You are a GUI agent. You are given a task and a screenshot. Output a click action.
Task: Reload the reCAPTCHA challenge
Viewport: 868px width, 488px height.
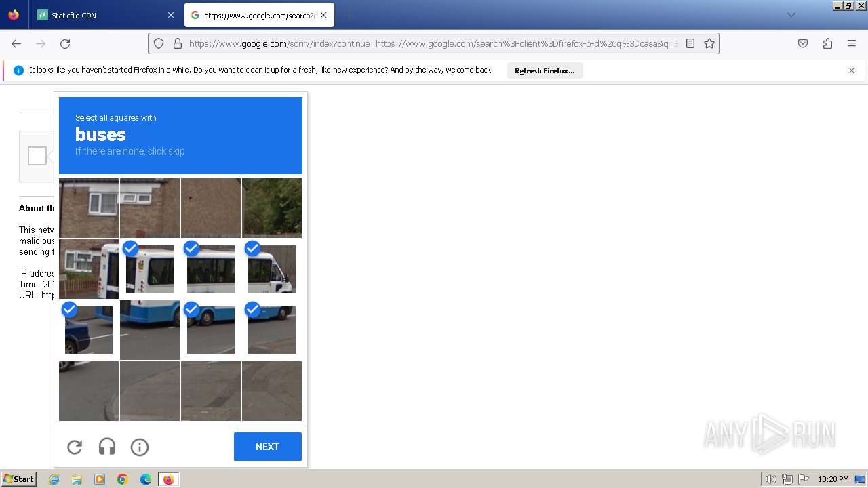pyautogui.click(x=75, y=447)
